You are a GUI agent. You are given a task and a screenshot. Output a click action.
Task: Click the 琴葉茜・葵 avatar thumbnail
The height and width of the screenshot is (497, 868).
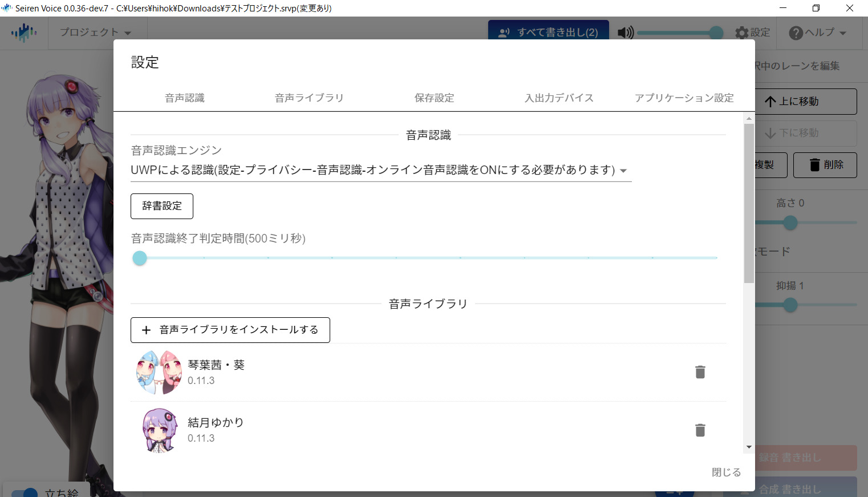159,372
